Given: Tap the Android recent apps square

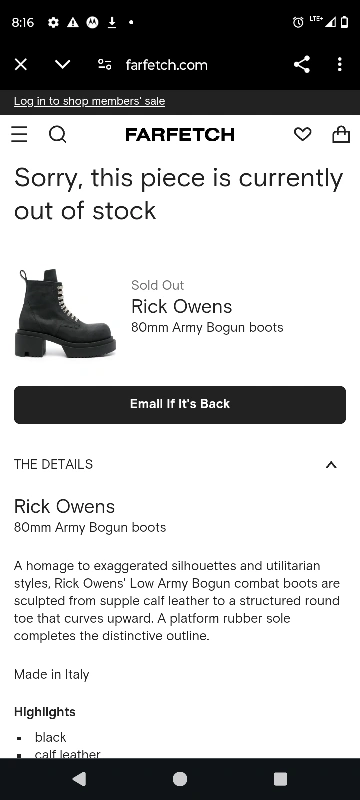Looking at the screenshot, I should point(280,779).
